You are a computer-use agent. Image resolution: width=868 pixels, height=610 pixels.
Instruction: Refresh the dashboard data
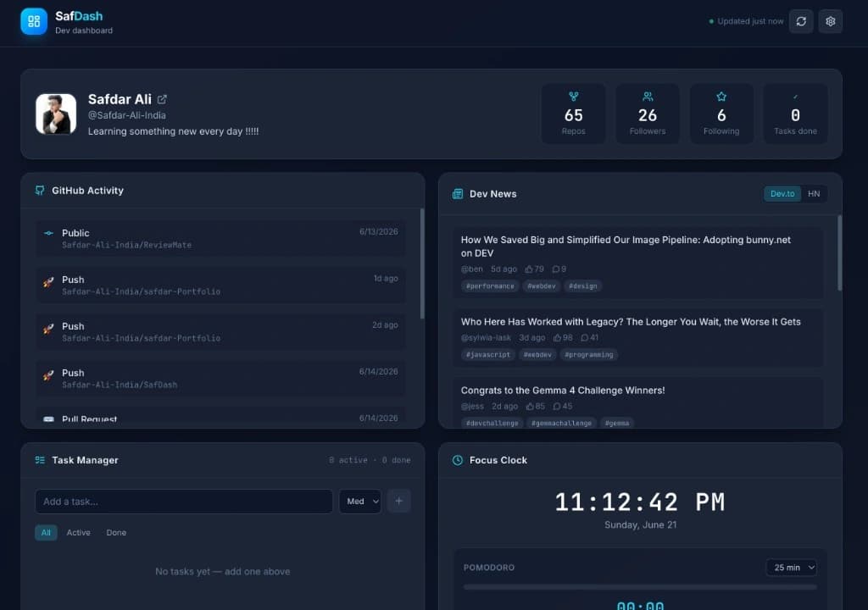click(x=801, y=21)
